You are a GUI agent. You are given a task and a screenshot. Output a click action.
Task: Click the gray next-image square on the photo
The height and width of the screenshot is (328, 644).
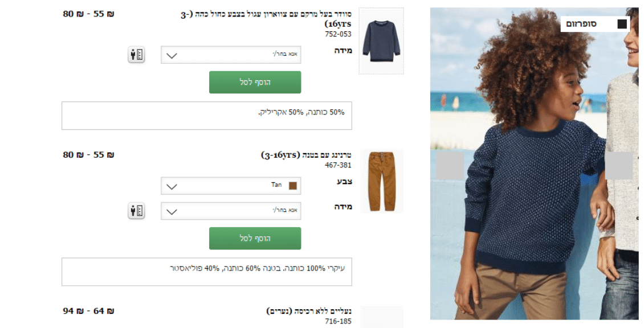[619, 166]
